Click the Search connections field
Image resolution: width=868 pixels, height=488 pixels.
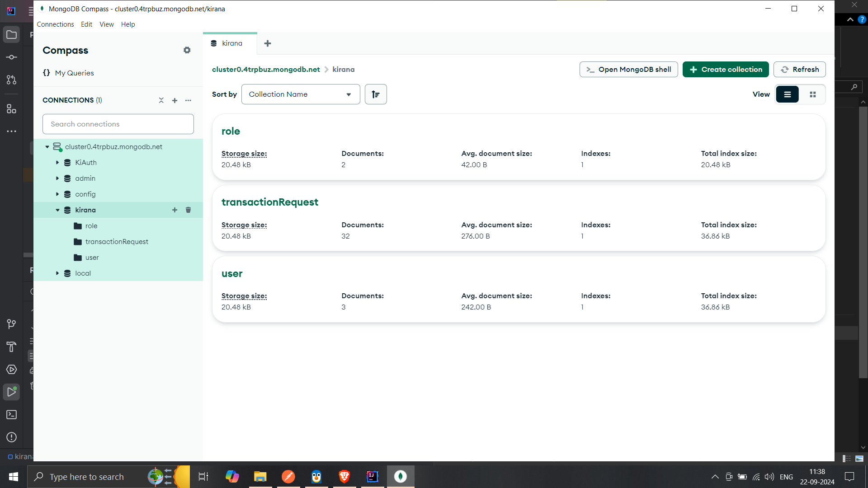pos(118,124)
